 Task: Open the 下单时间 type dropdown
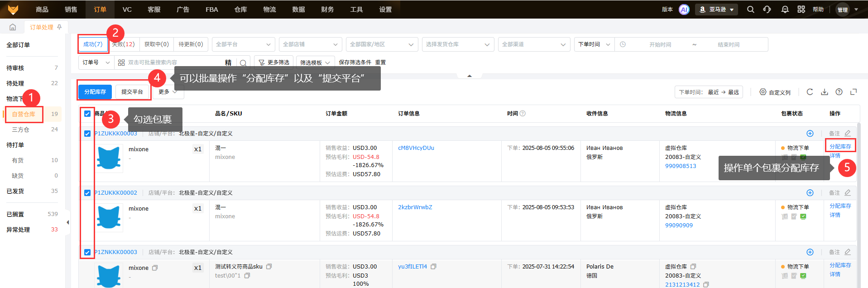(594, 44)
